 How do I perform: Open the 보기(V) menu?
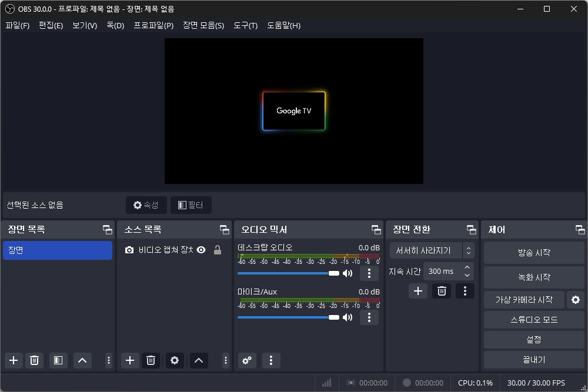pos(84,25)
